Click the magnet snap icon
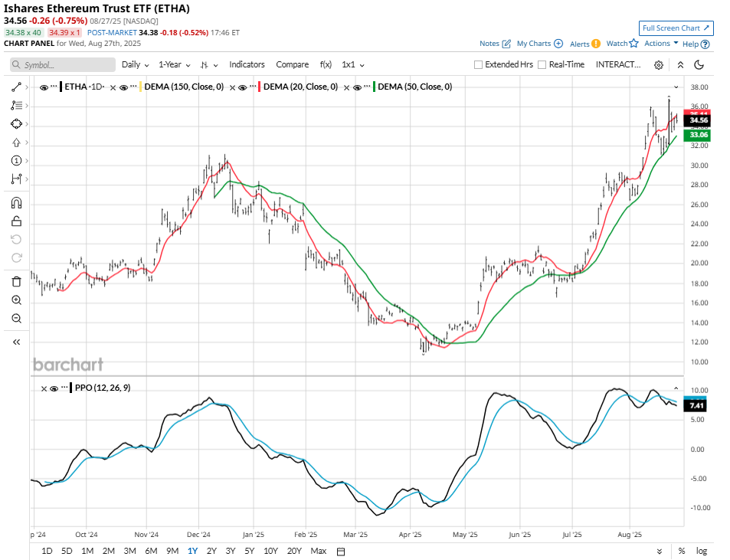The width and height of the screenshot is (730, 560). tap(16, 203)
